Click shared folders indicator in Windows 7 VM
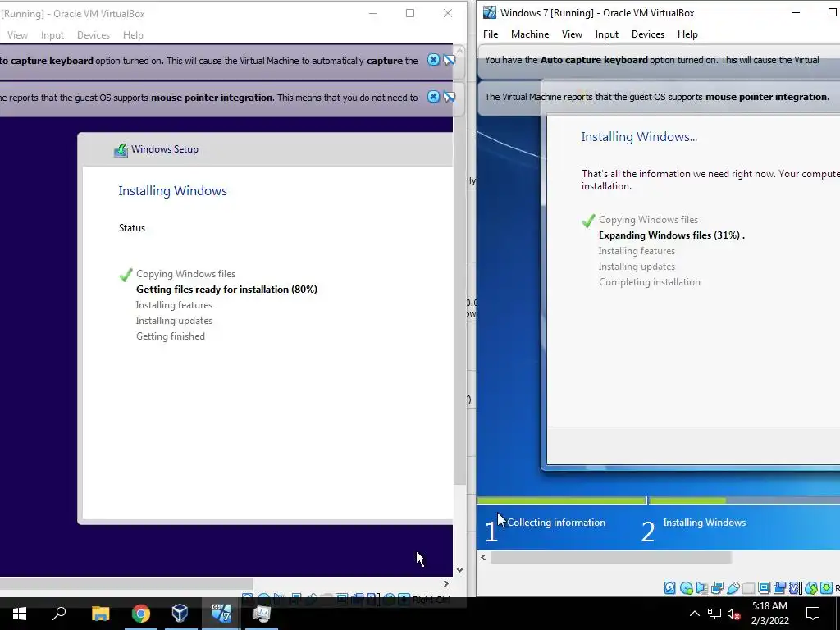 [x=748, y=588]
